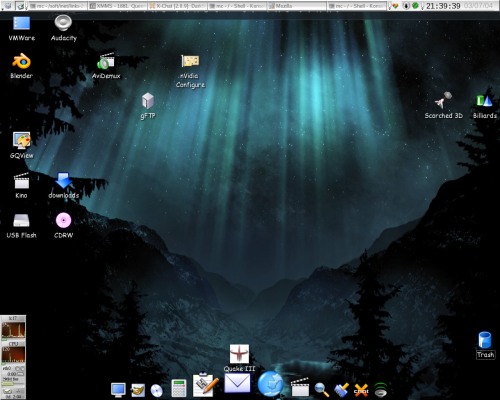Click the clock showing 21:39:39
Viewport: 500px width, 400px height.
click(x=443, y=6)
